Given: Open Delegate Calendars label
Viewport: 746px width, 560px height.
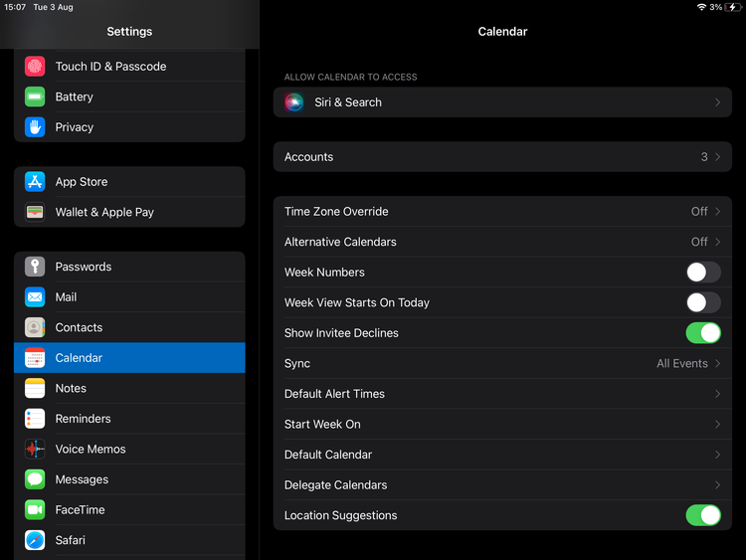Looking at the screenshot, I should [x=336, y=484].
